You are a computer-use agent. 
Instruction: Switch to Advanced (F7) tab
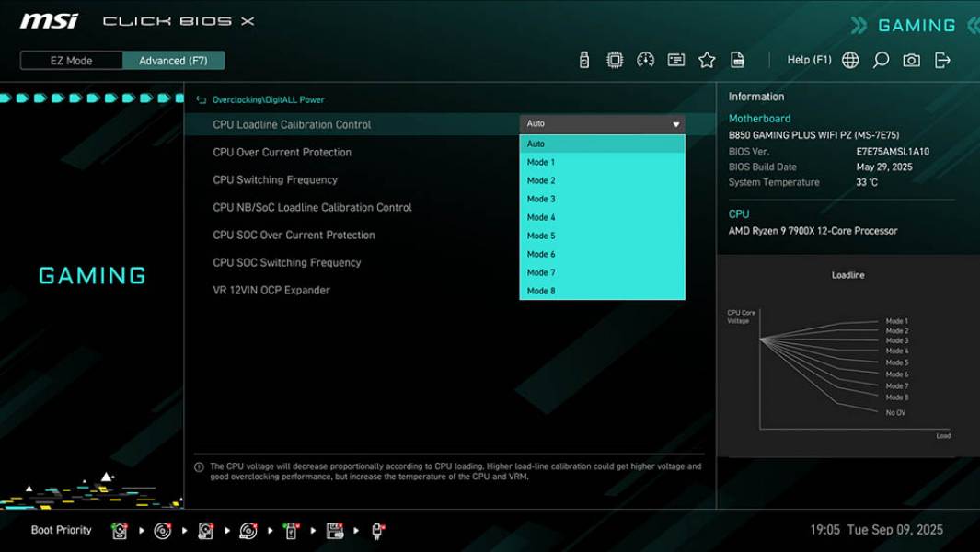point(174,60)
